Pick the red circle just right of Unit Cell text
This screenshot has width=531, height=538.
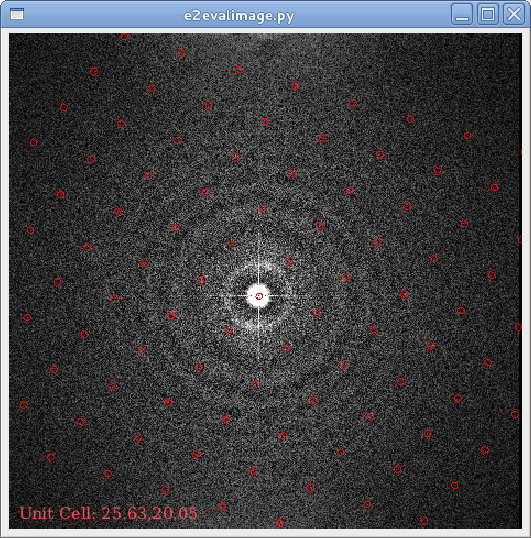[x=223, y=506]
